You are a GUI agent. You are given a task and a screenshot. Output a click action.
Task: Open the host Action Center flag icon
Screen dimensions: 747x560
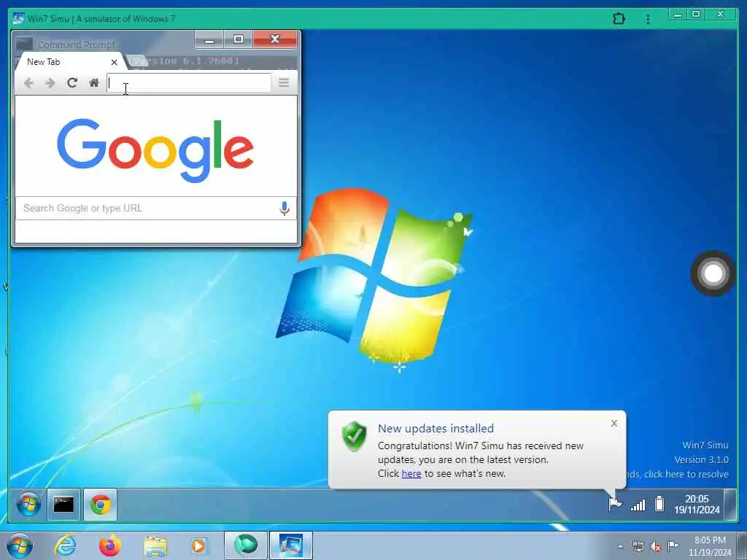click(x=673, y=545)
